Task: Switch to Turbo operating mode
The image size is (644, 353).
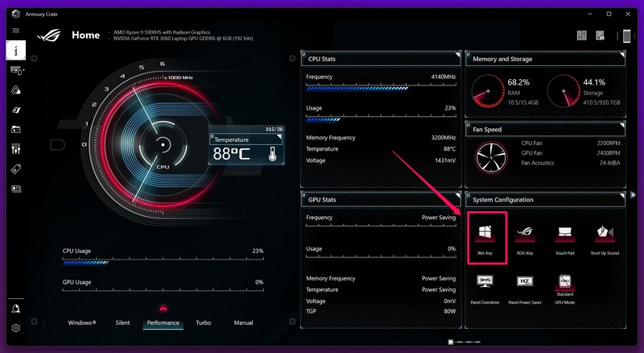Action: coord(204,322)
